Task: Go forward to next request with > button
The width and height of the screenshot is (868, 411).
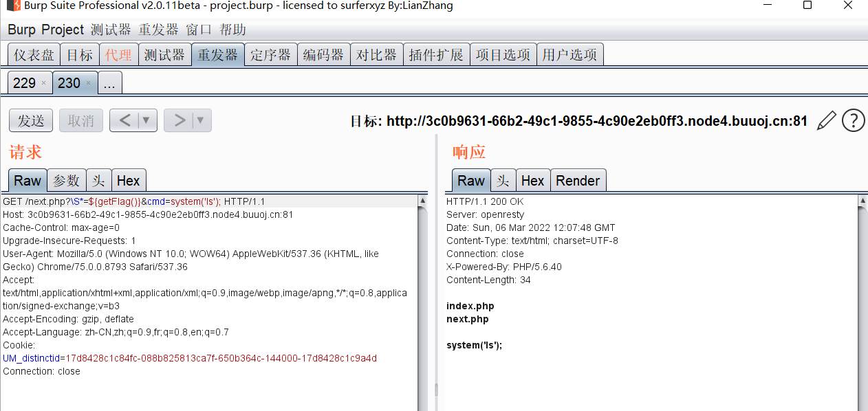Action: coord(179,120)
